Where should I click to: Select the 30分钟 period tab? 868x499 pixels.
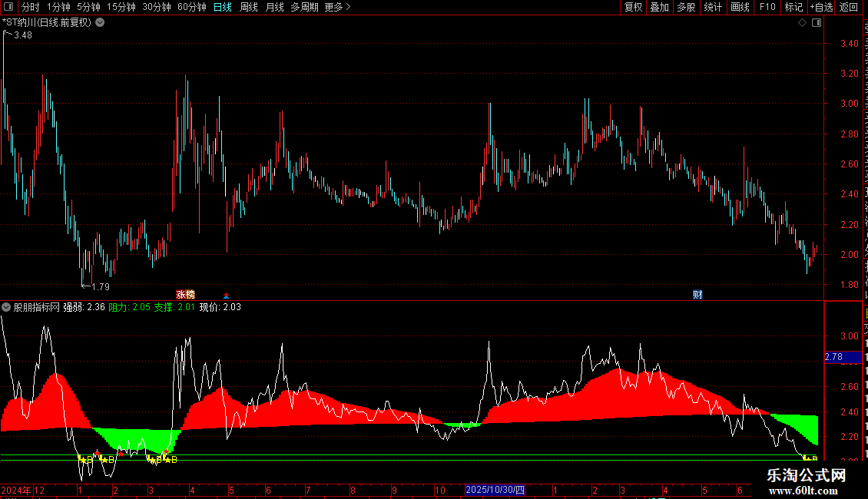156,7
